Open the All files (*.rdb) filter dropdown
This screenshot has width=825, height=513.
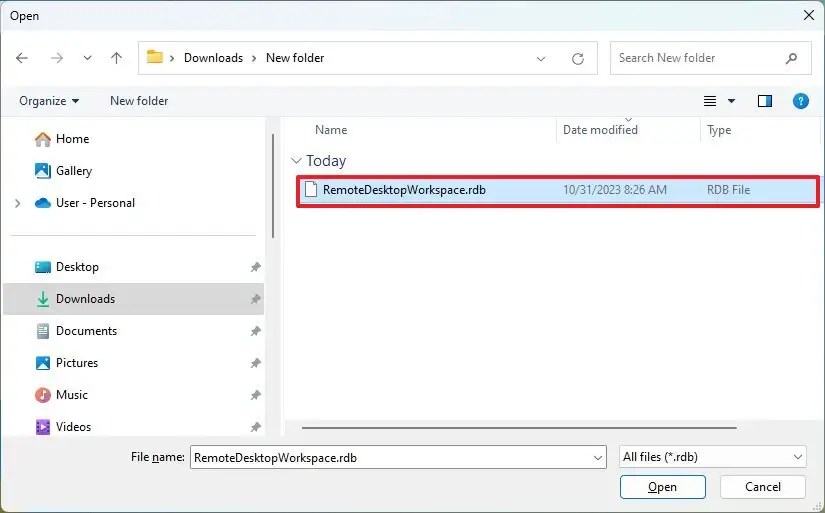click(713, 457)
